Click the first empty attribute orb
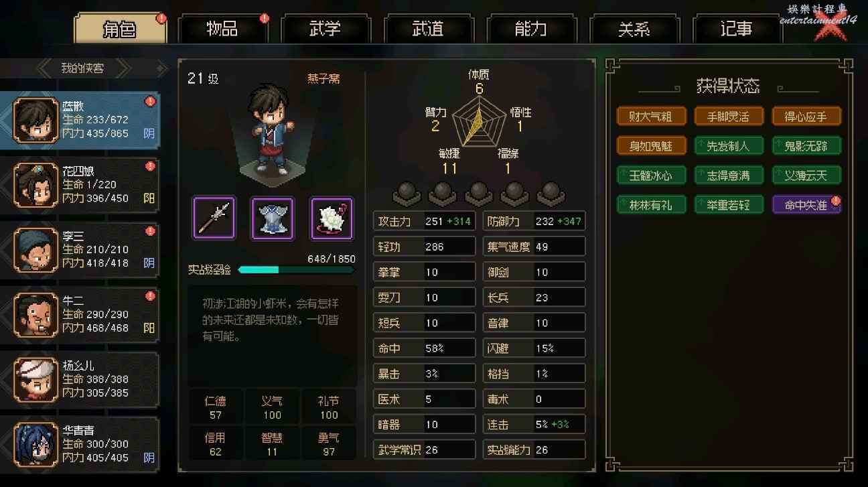The width and height of the screenshot is (868, 487). [406, 193]
